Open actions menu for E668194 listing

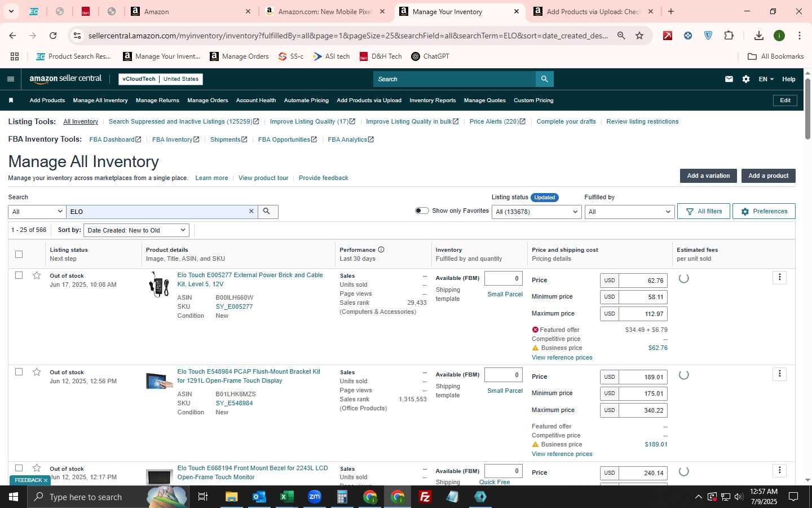click(x=779, y=470)
